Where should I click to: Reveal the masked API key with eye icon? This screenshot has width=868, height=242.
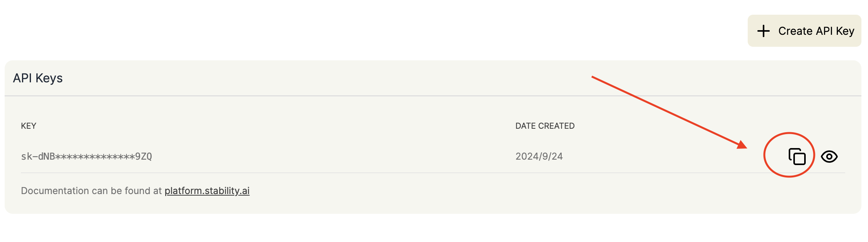[x=829, y=157]
